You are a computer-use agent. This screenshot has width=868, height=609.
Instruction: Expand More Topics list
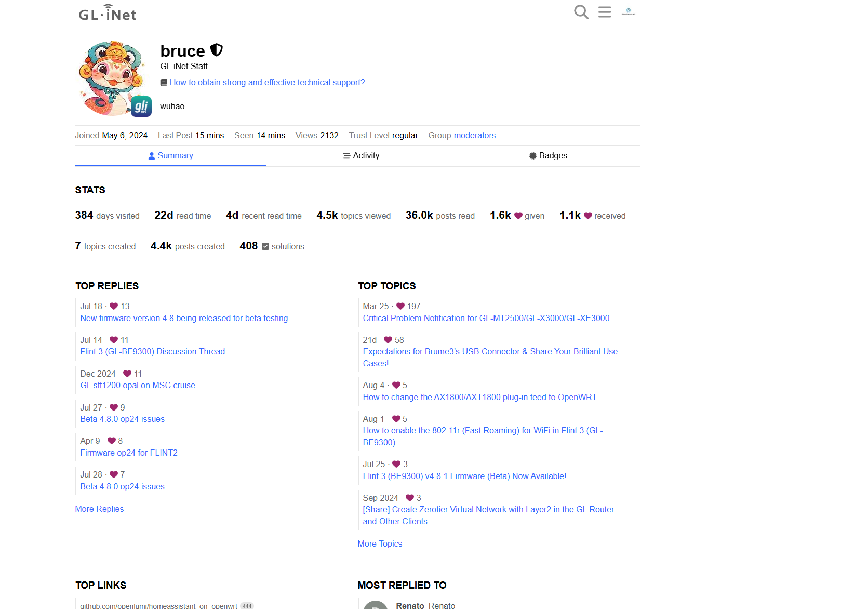(x=380, y=544)
